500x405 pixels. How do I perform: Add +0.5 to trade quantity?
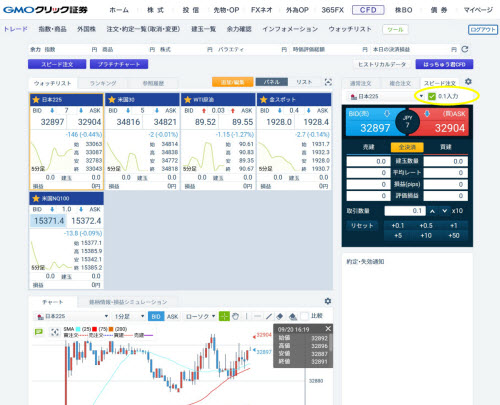click(426, 226)
